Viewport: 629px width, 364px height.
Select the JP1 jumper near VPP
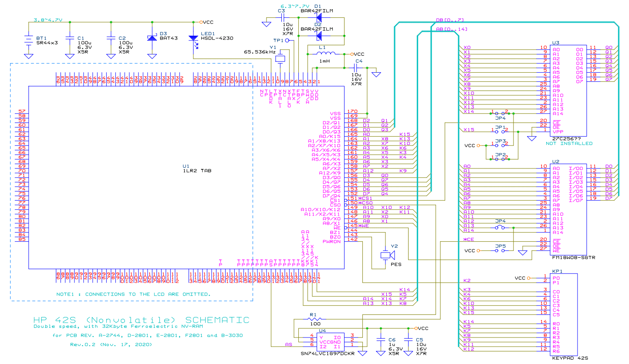pos(499,131)
